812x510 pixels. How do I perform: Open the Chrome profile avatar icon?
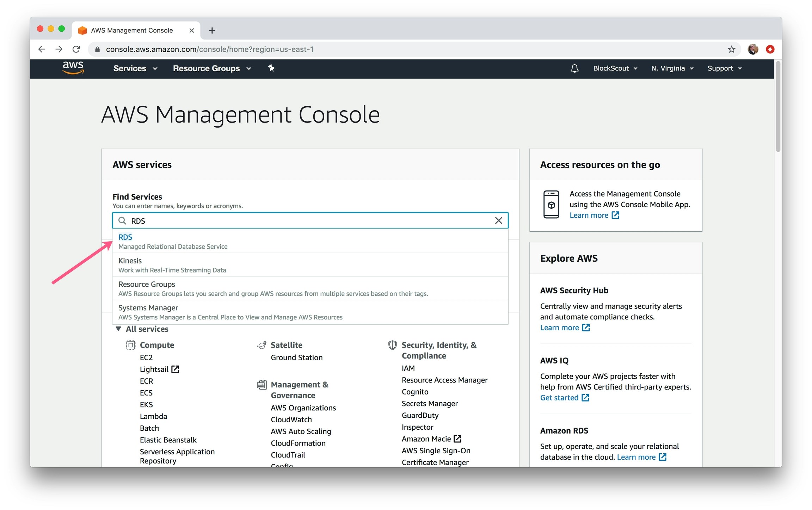[x=753, y=49]
